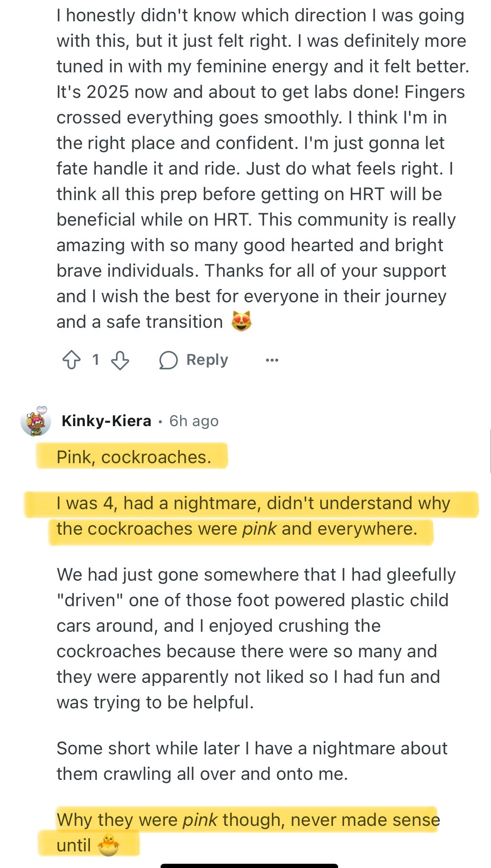
Task: Upvote the comment about getting labs done
Action: pyautogui.click(x=72, y=360)
